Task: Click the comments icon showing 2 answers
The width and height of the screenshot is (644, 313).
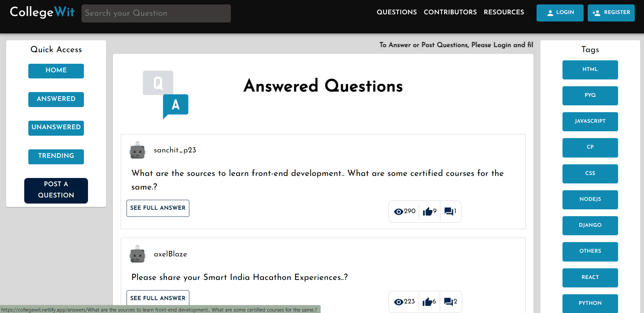Action: coord(449,302)
